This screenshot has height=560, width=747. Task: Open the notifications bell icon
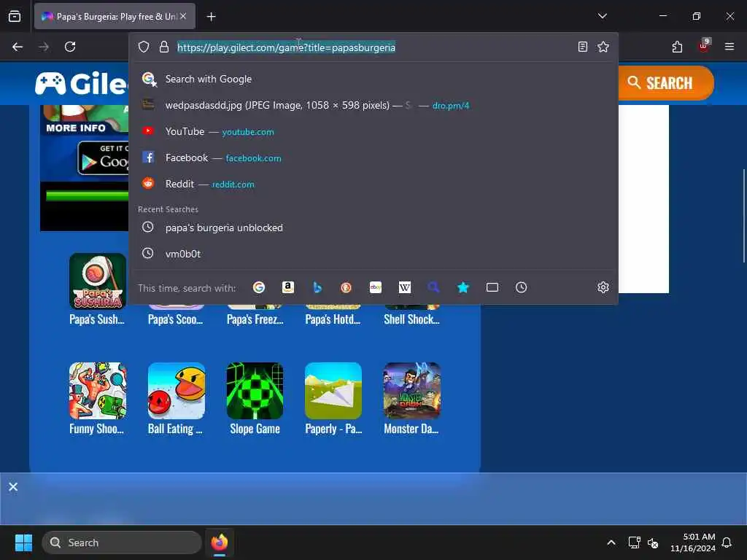point(727,542)
